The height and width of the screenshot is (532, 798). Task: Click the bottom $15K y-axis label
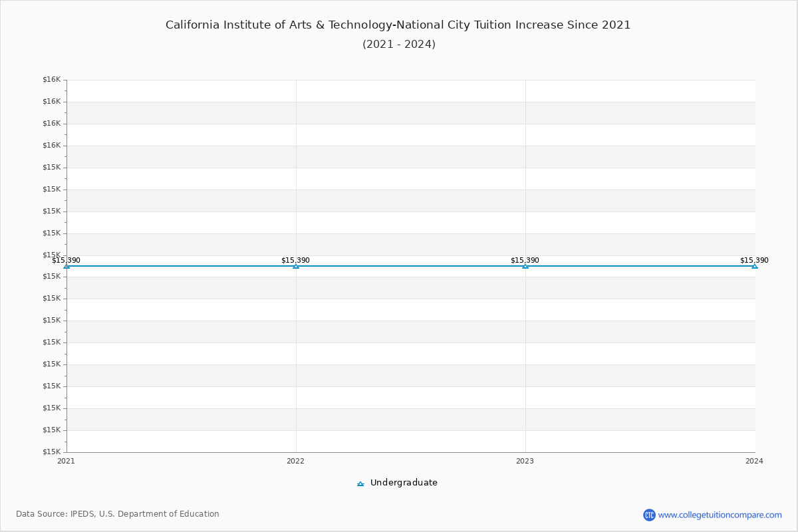52,452
